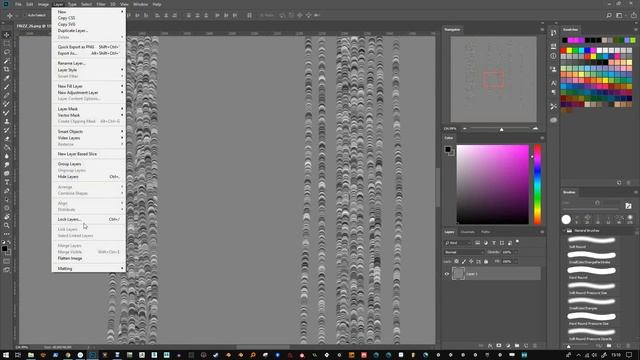Lock position icon in Layers panel
This screenshot has height=360, width=640.
coord(471,261)
